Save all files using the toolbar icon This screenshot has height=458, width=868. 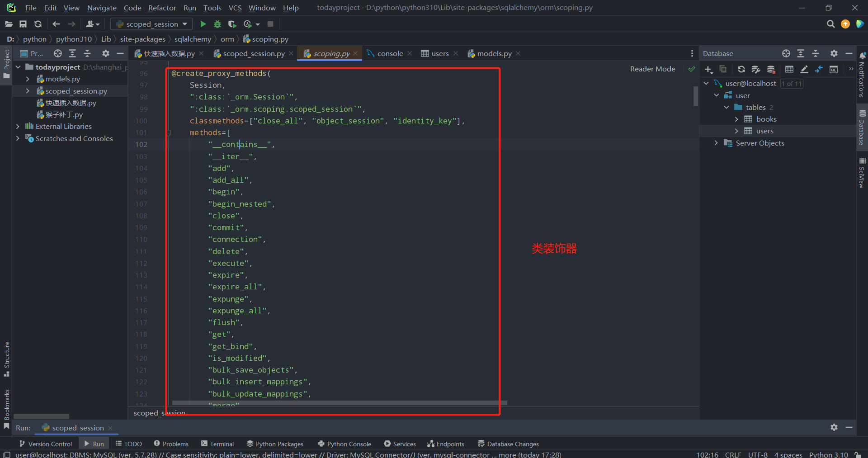tap(23, 24)
